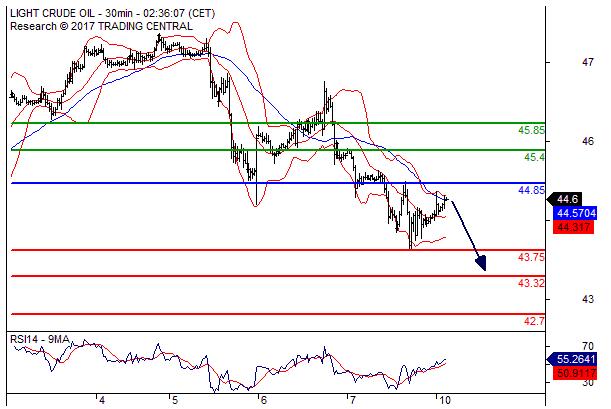The width and height of the screenshot is (611, 409).
Task: Click the 47 price axis label
Action: [x=588, y=62]
